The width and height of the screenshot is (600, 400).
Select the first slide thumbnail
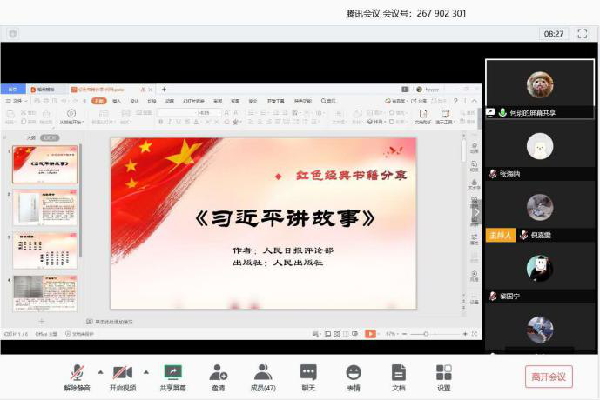pyautogui.click(x=45, y=165)
